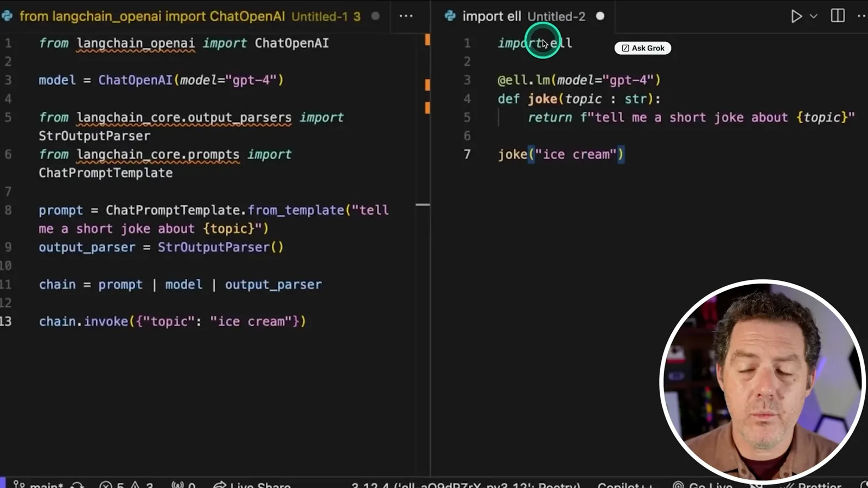Click line number 7 in right editor
The width and height of the screenshot is (868, 488).
[x=467, y=155]
